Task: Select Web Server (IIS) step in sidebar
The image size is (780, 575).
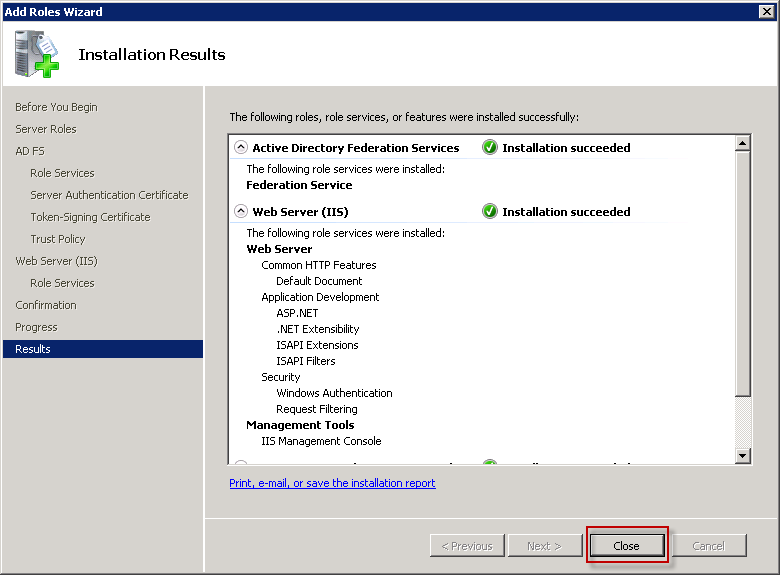Action: tap(56, 261)
